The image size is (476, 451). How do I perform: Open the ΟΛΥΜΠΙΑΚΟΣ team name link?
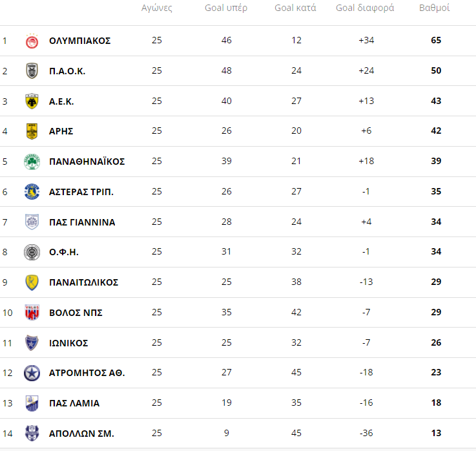point(80,41)
